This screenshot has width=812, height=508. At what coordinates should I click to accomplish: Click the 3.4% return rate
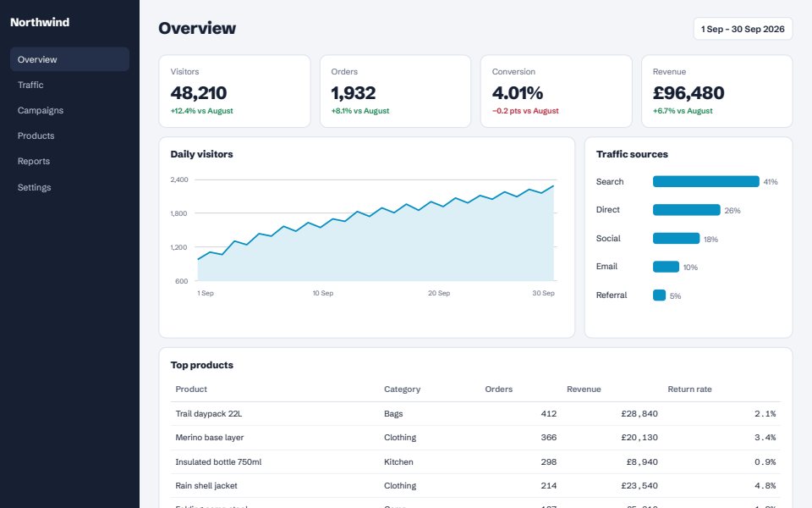tap(765, 438)
